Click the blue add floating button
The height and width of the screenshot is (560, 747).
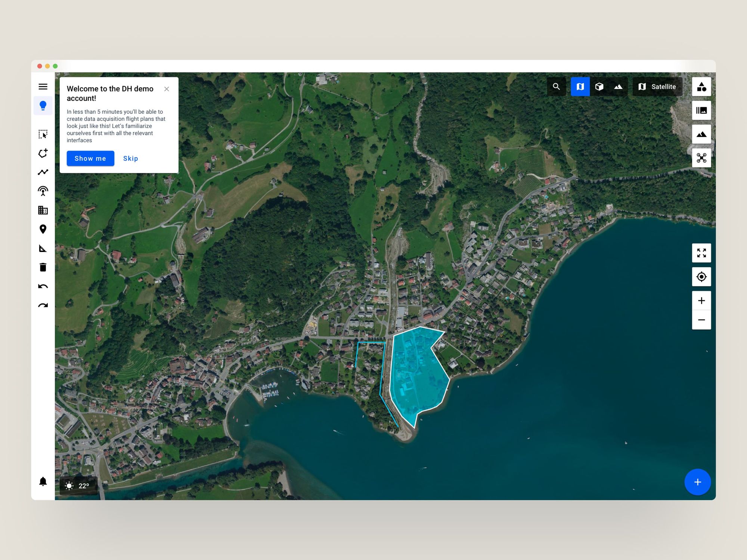click(697, 482)
